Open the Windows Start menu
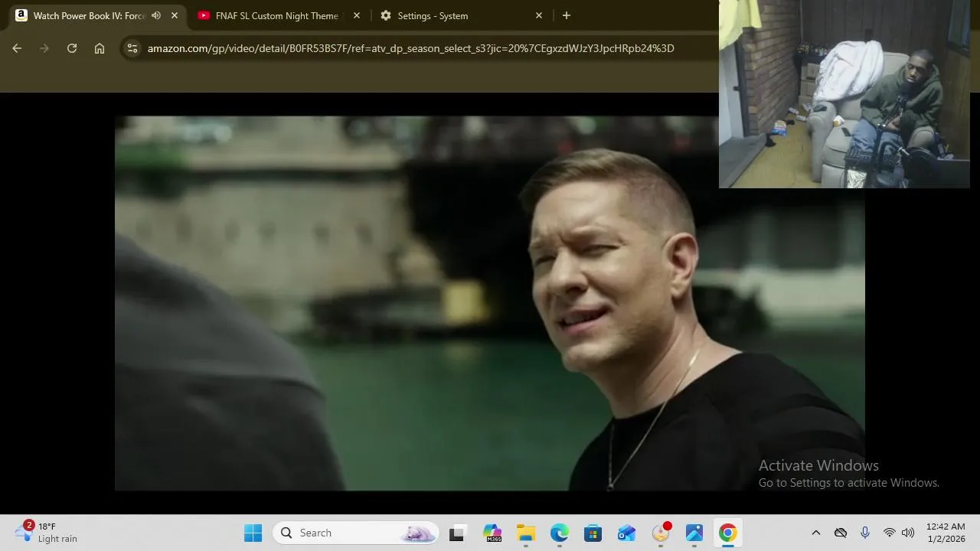Image resolution: width=980 pixels, height=551 pixels. pos(253,533)
